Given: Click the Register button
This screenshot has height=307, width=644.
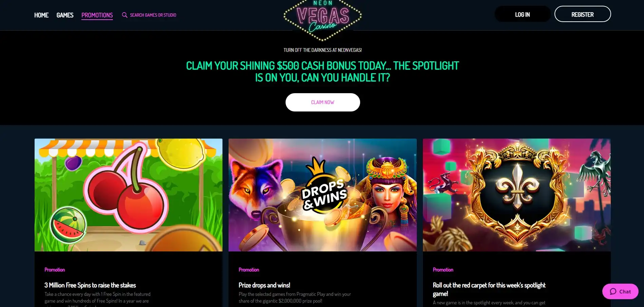Looking at the screenshot, I should [x=583, y=14].
